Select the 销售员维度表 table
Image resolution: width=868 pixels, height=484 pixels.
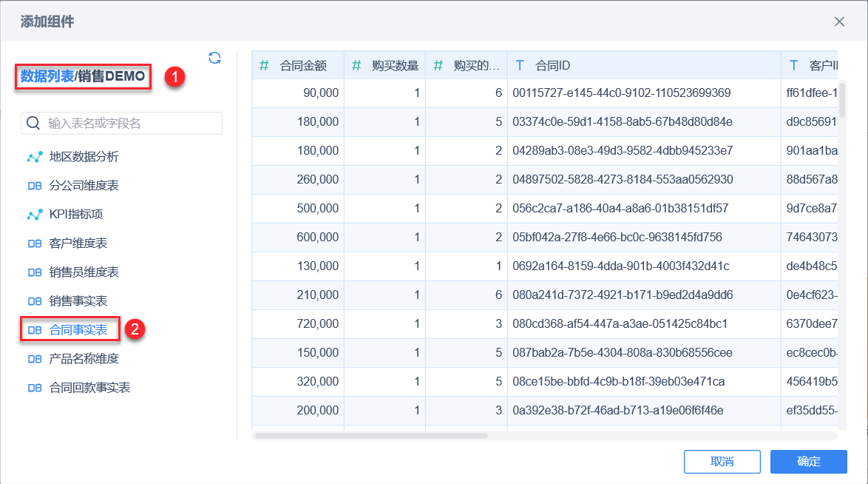[84, 272]
